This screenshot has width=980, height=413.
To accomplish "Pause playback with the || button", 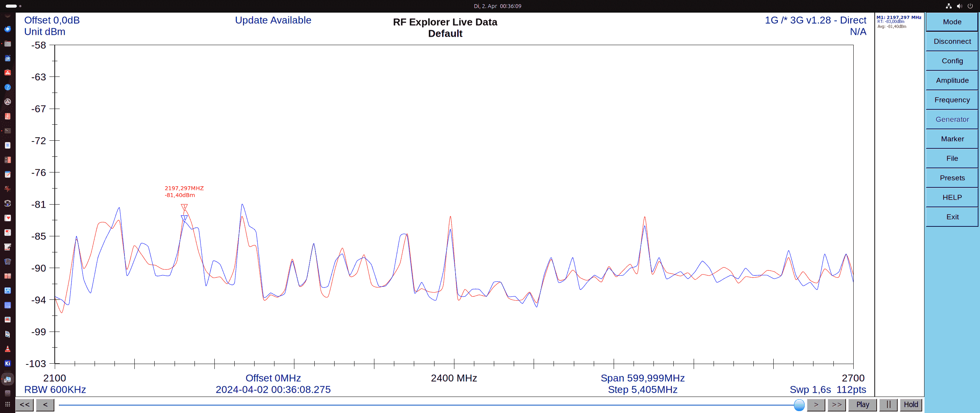I will [889, 405].
